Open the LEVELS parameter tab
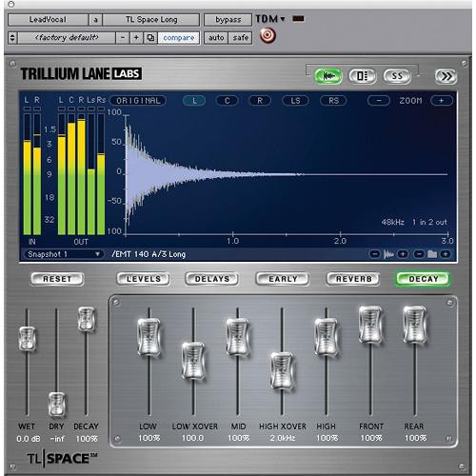 pos(143,279)
